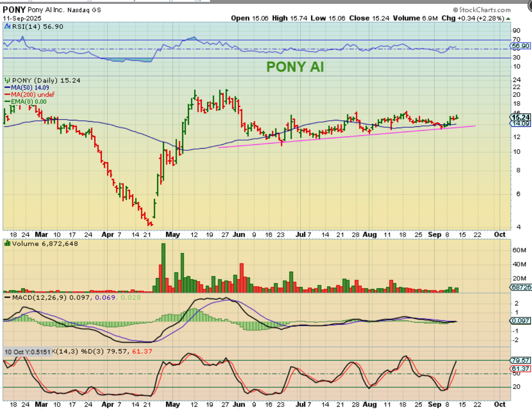The image size is (532, 410).
Task: Click the MA(200) undef legend entry
Action: pos(32,94)
